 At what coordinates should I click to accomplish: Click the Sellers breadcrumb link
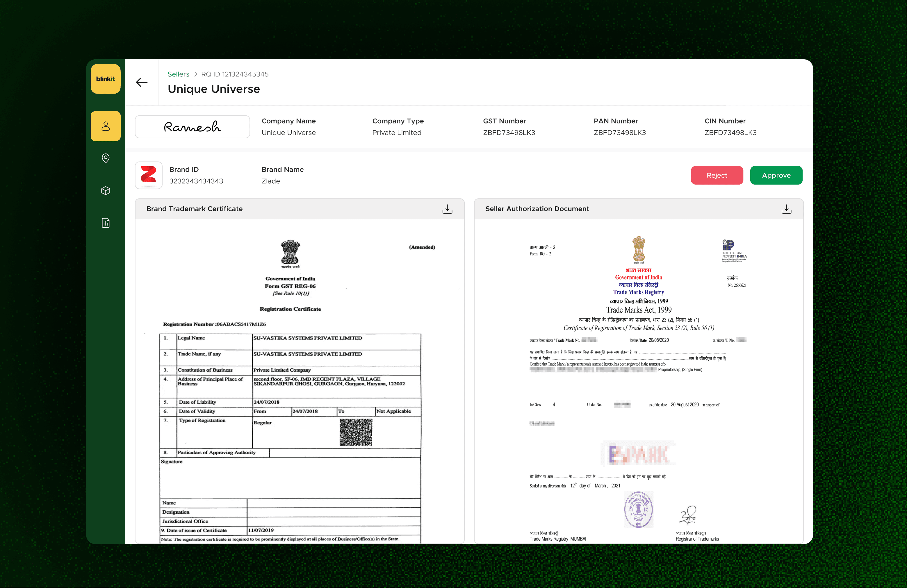point(178,74)
